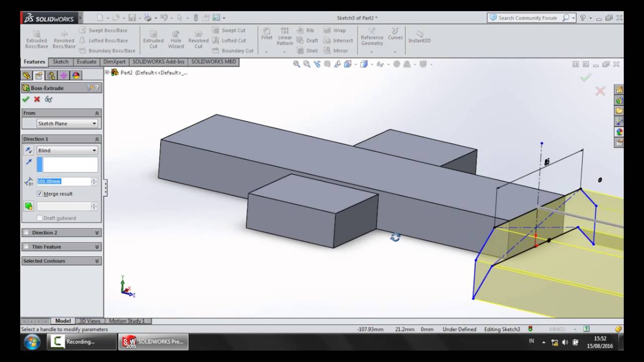Switch to the DimXpert tab
The image size is (644, 362).
[x=115, y=62]
